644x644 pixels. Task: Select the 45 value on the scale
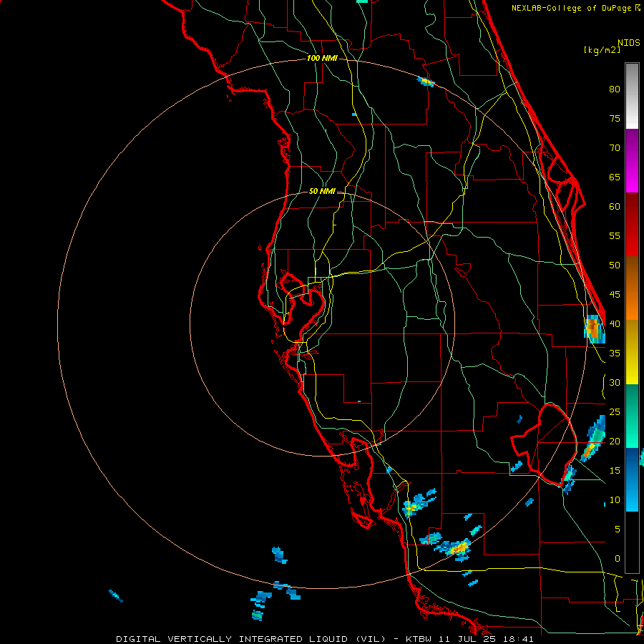[615, 295]
